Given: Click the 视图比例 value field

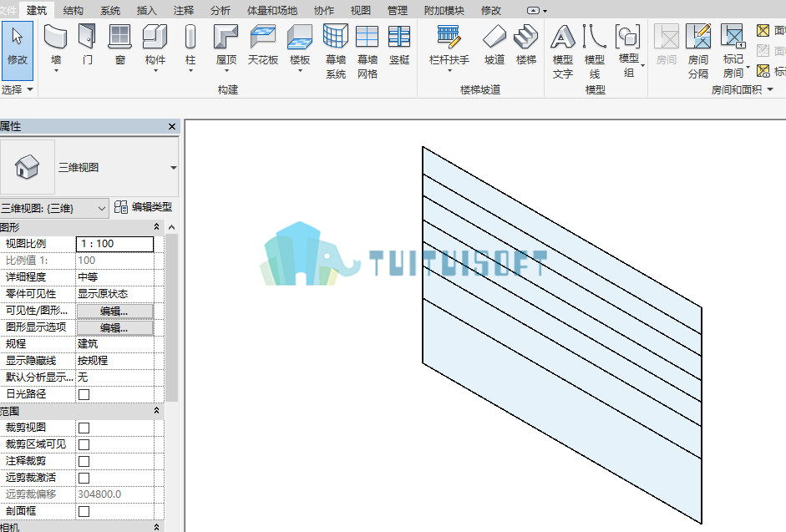Looking at the screenshot, I should click(114, 244).
